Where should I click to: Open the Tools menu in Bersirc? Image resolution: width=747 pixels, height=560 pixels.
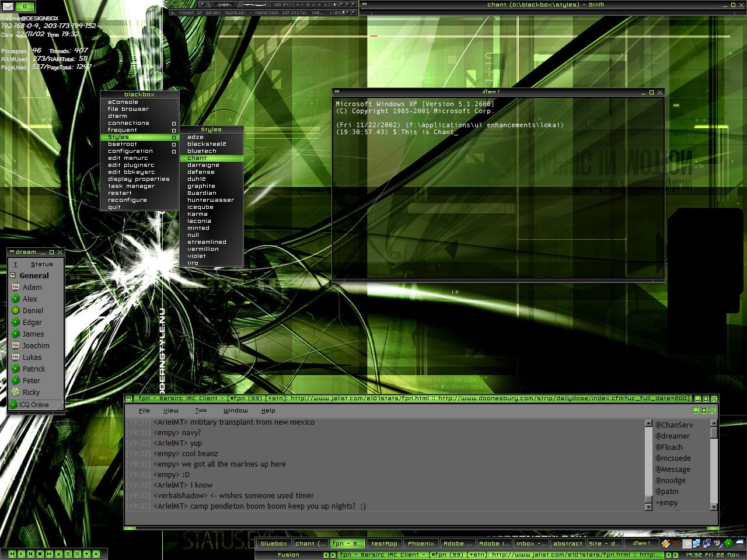click(201, 411)
